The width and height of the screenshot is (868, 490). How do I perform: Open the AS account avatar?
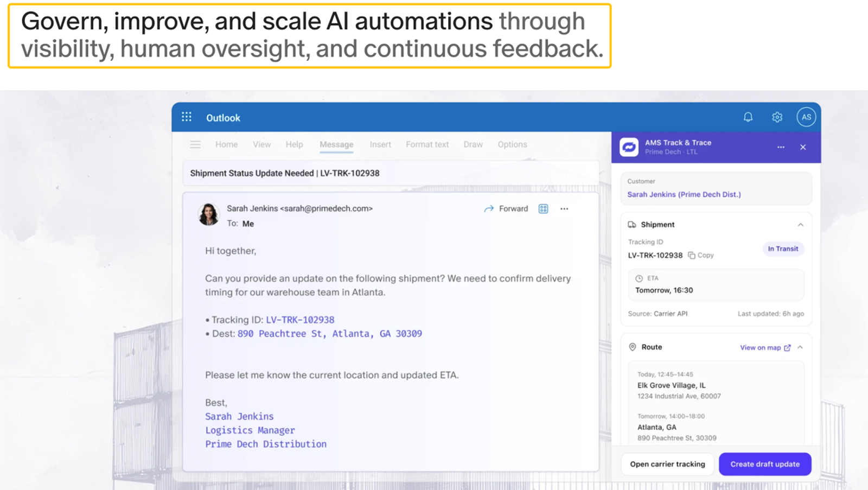point(806,117)
